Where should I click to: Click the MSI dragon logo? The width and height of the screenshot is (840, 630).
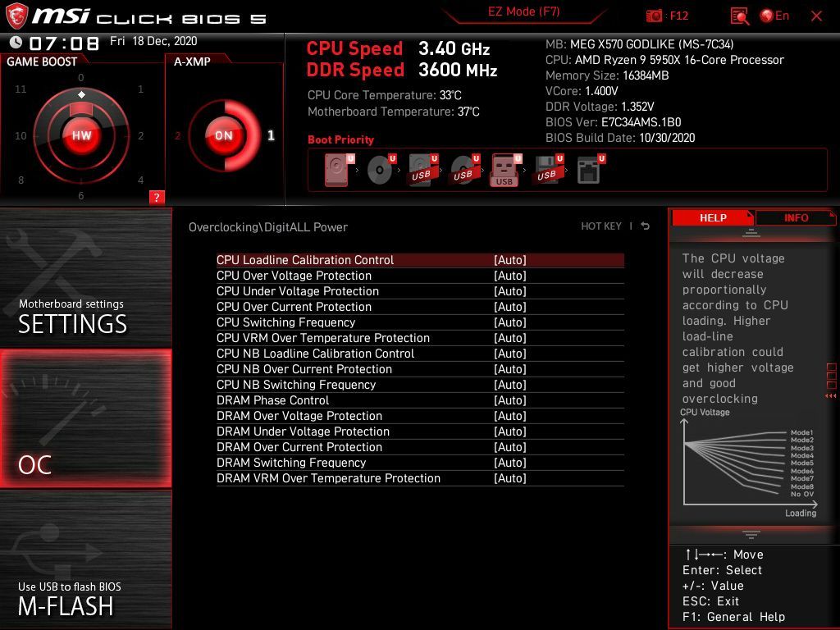[x=16, y=16]
